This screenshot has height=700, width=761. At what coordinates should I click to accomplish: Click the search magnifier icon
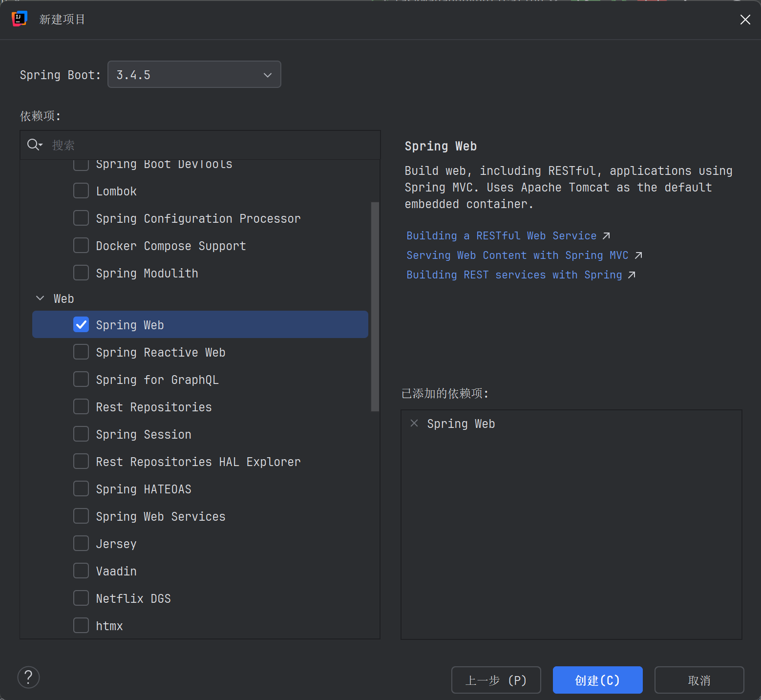click(35, 145)
